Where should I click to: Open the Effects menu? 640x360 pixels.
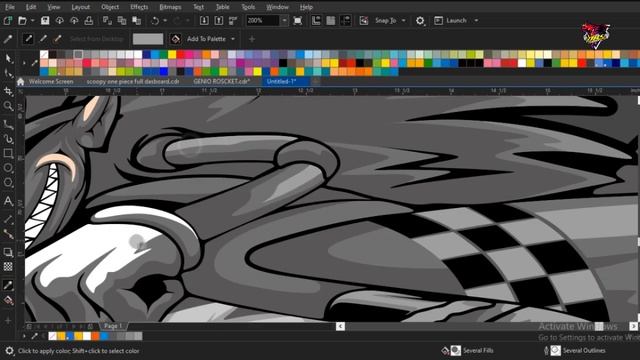pyautogui.click(x=139, y=7)
